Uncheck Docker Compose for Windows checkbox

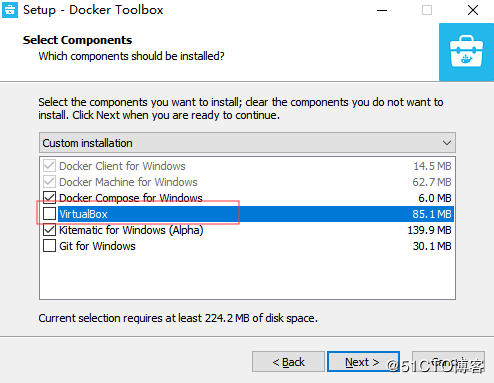[49, 198]
